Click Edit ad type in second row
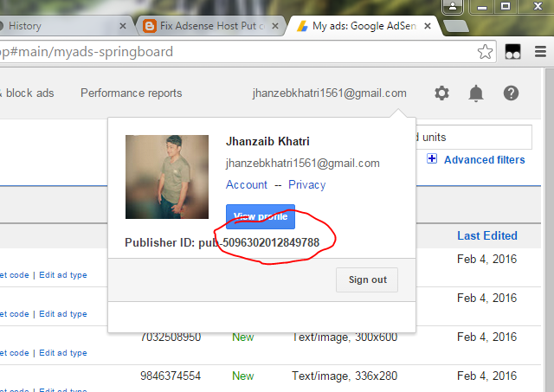This screenshot has width=554, height=392. click(63, 313)
